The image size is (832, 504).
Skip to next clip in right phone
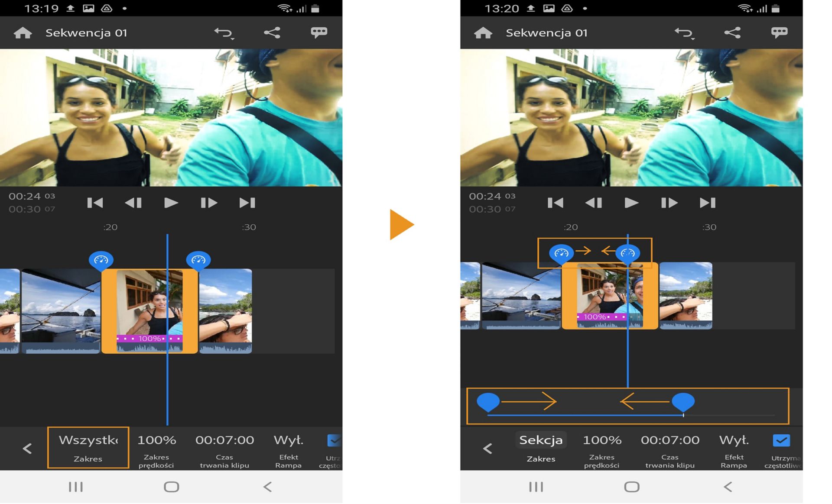click(707, 203)
